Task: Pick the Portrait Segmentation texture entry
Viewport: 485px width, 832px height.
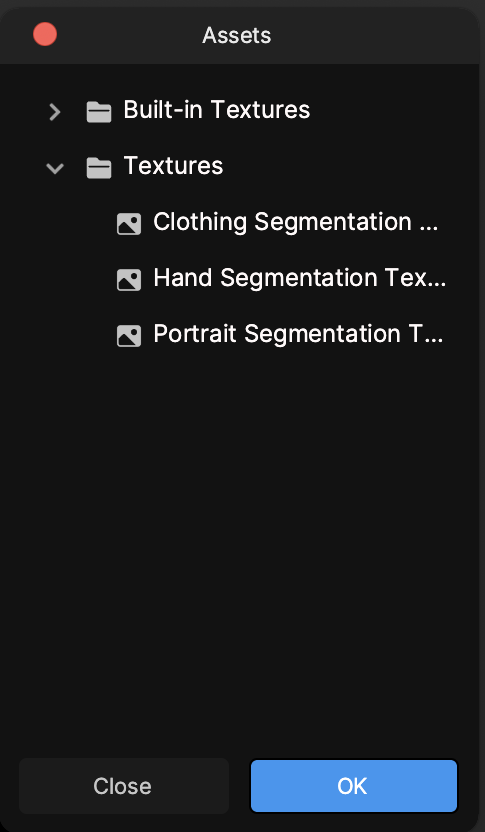Action: coord(281,334)
